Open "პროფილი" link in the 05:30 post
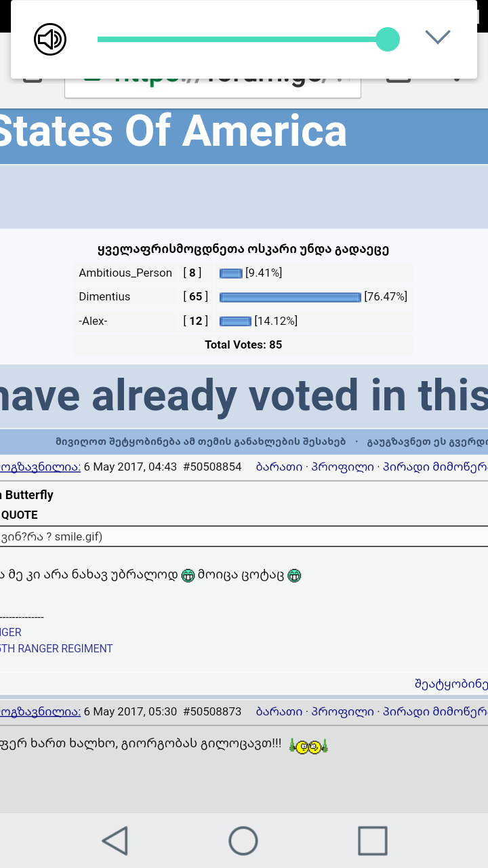 point(343,711)
